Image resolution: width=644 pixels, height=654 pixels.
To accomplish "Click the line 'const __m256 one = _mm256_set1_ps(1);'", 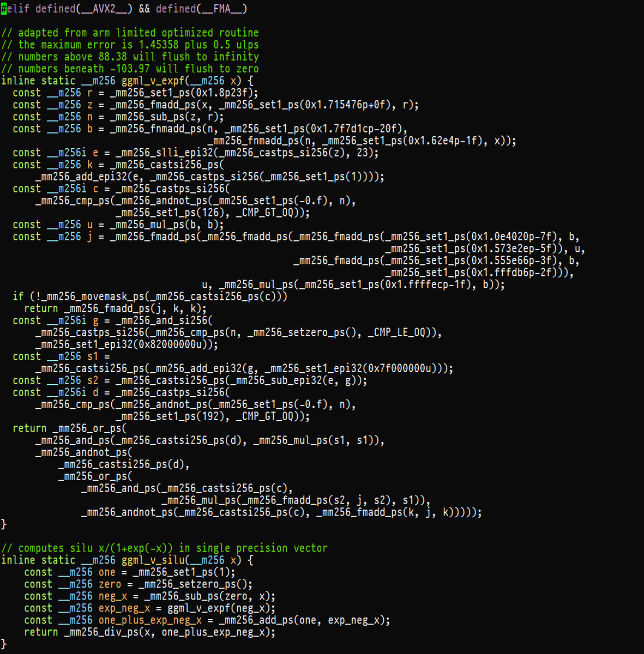I will [x=130, y=572].
